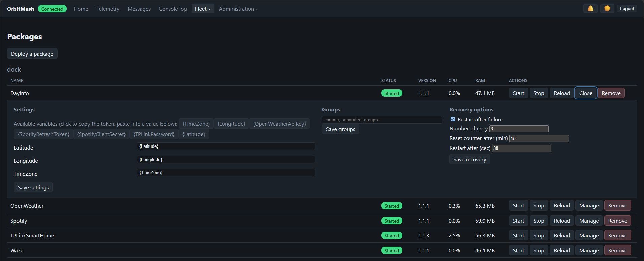Image resolution: width=644 pixels, height=261 pixels.
Task: Click Save recovery button
Action: (x=469, y=159)
